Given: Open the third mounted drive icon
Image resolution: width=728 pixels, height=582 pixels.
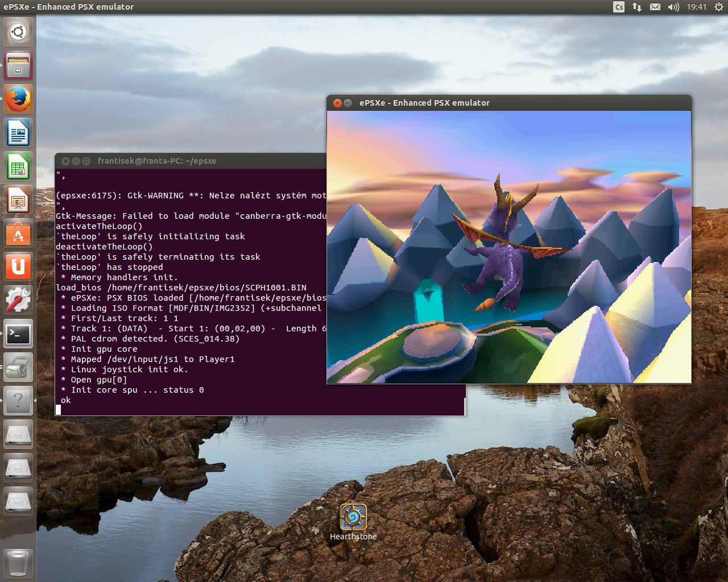Looking at the screenshot, I should point(18,502).
